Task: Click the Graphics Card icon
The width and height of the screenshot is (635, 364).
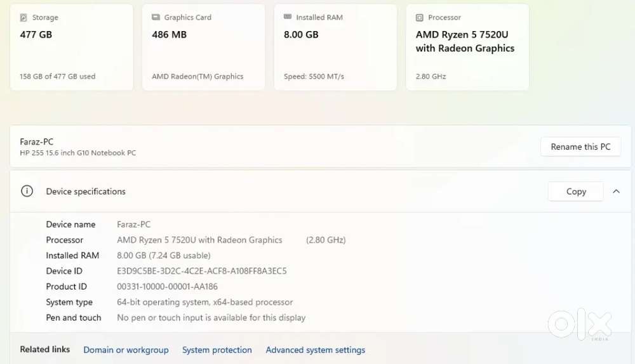Action: tap(156, 17)
